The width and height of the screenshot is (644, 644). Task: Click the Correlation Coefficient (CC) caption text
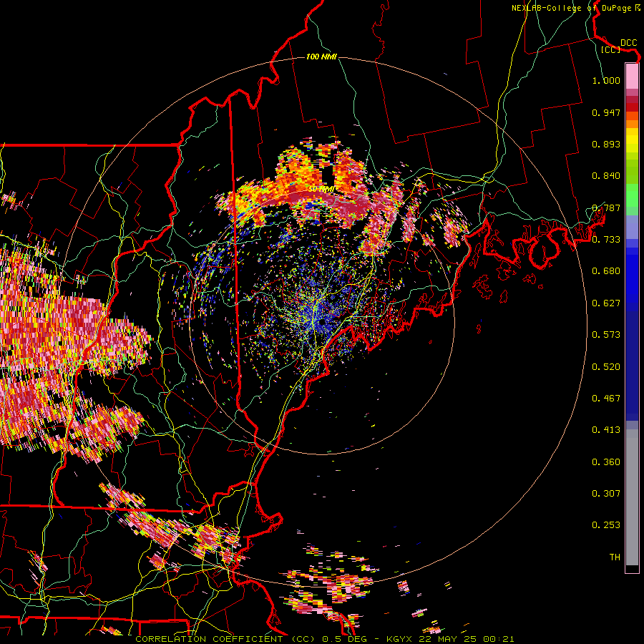[225, 639]
